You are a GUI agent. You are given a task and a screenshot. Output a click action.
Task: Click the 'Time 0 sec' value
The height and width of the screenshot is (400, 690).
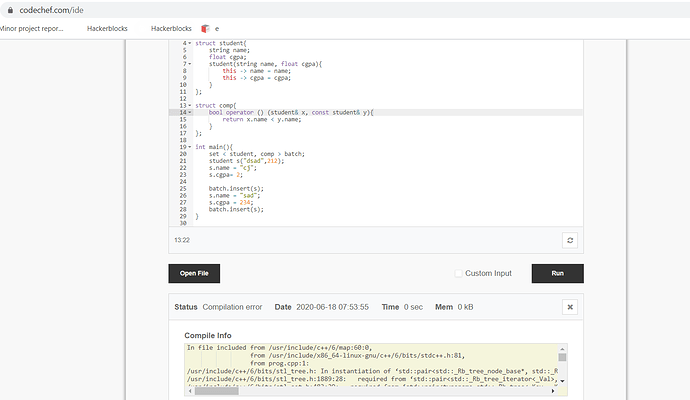(402, 307)
